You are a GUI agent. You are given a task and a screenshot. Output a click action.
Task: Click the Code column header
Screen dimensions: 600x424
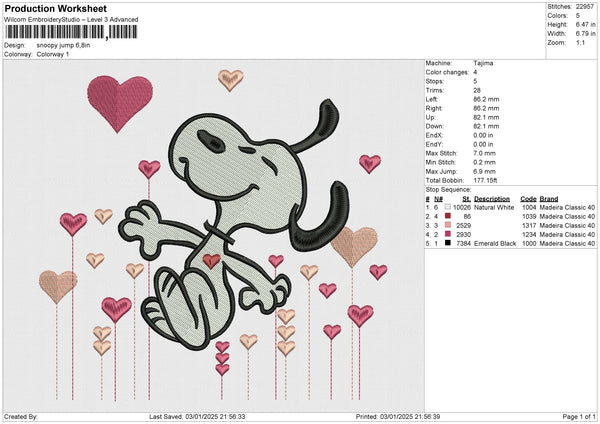(x=528, y=198)
